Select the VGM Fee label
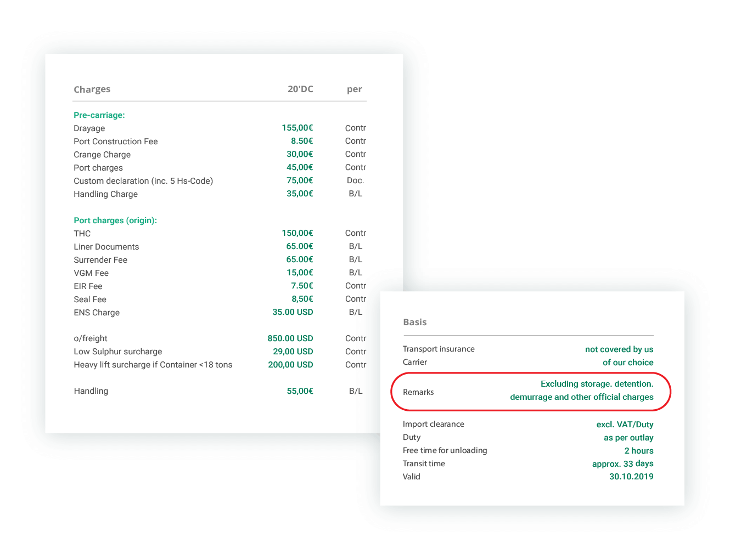Viewport: 730px width, 560px height. [91, 273]
